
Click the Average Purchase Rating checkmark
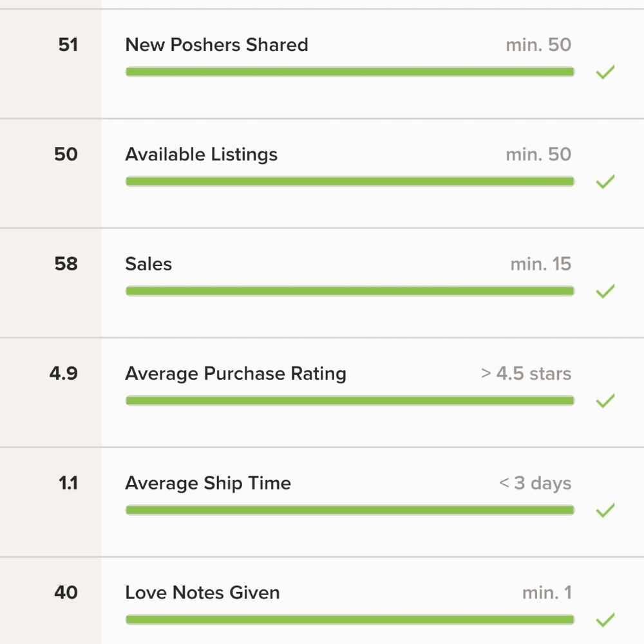tap(605, 401)
